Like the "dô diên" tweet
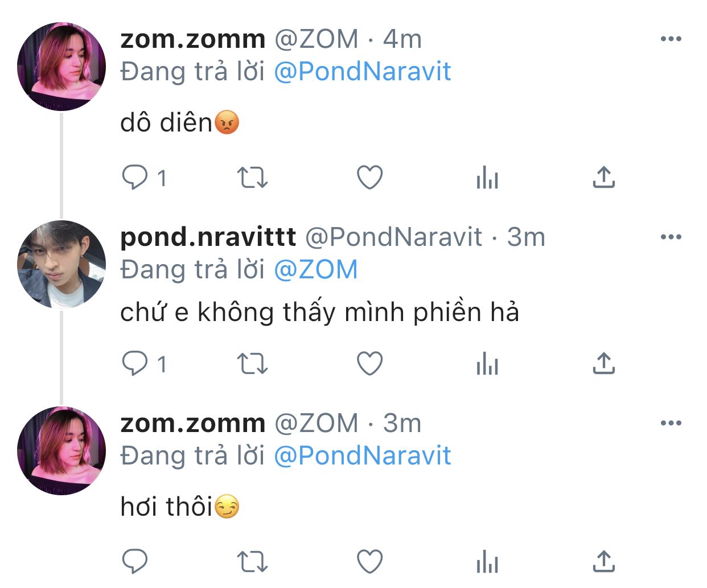 point(370,178)
